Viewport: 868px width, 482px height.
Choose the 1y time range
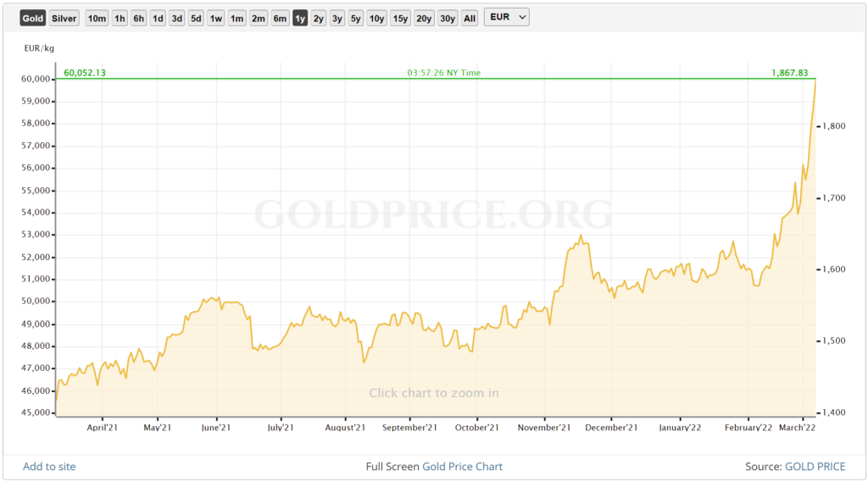click(300, 19)
